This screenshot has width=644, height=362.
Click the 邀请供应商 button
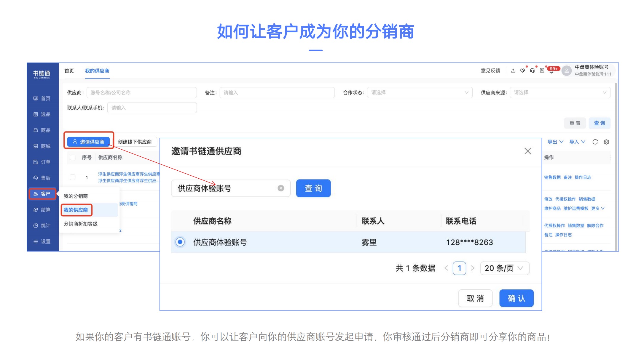click(x=88, y=142)
